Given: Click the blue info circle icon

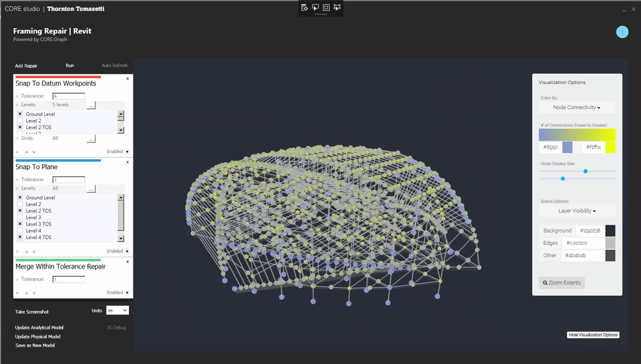Looking at the screenshot, I should click(x=622, y=32).
